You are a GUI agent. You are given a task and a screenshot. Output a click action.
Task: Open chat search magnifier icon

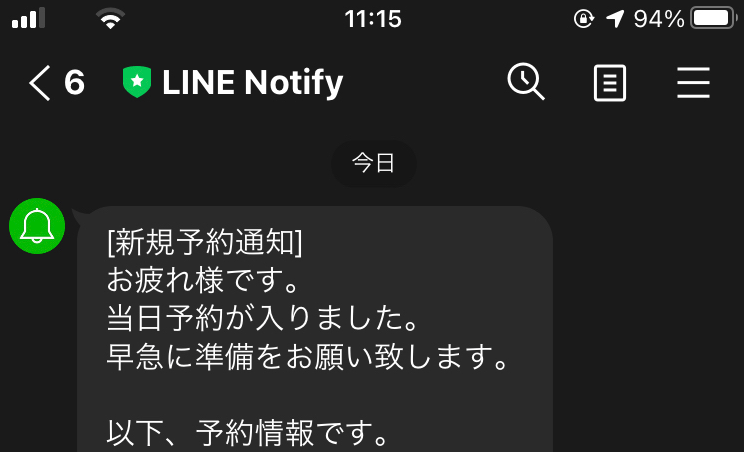[526, 82]
